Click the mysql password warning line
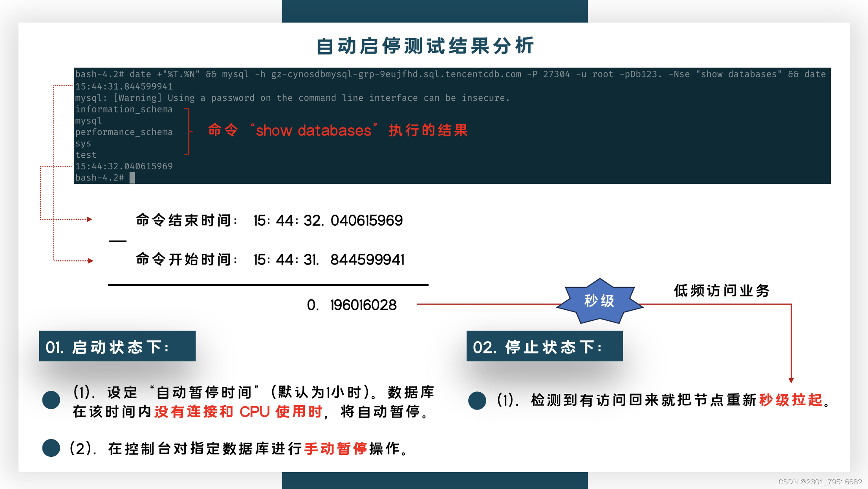868x489 pixels. point(292,97)
